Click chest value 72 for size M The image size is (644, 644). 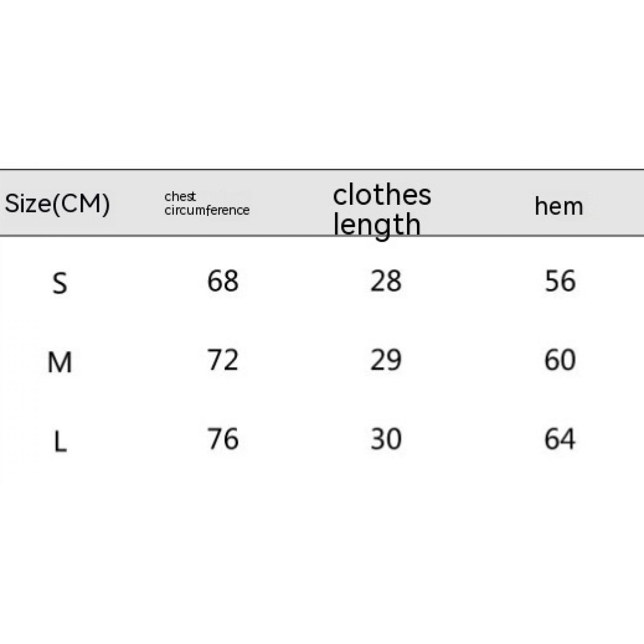pos(222,360)
